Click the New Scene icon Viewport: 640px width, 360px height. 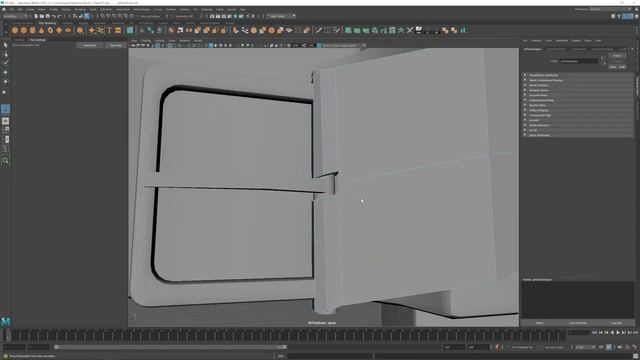coord(36,16)
